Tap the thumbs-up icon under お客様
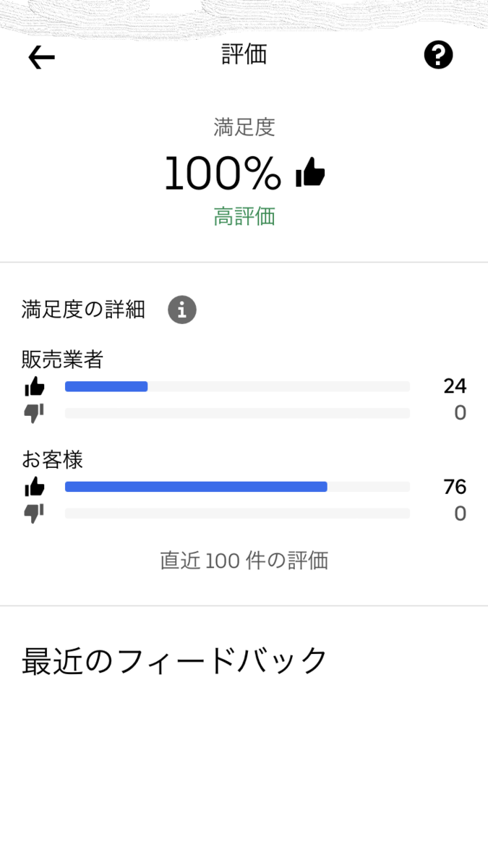 [35, 488]
